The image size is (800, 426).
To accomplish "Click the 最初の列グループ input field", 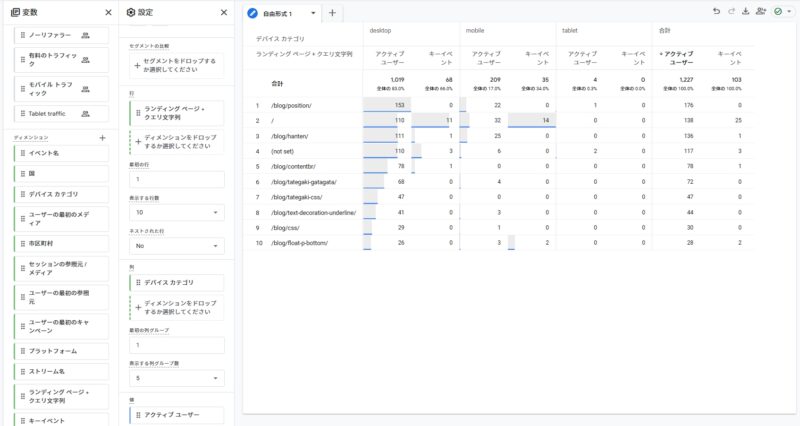I will click(x=176, y=346).
